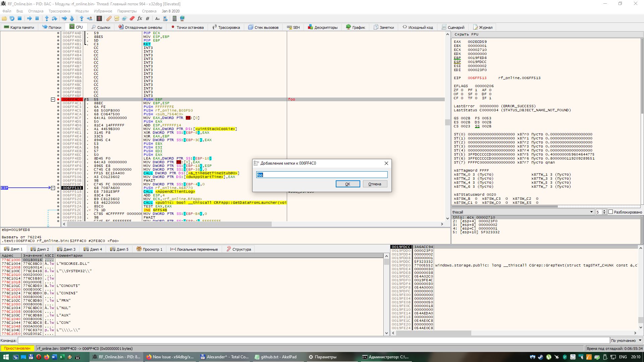The width and height of the screenshot is (644, 362).
Task: Show variables hash icon
Action: (148, 18)
